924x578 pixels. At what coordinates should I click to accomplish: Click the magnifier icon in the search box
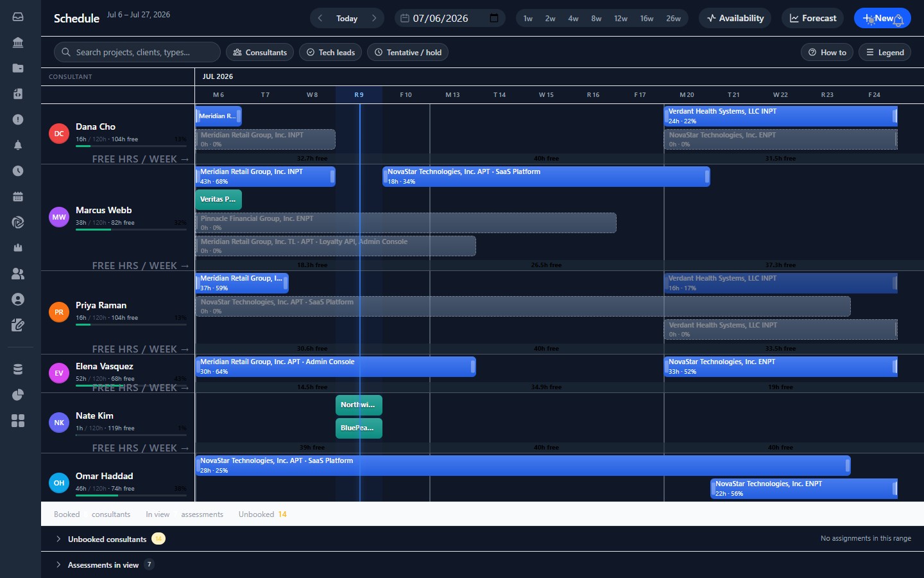click(x=66, y=52)
